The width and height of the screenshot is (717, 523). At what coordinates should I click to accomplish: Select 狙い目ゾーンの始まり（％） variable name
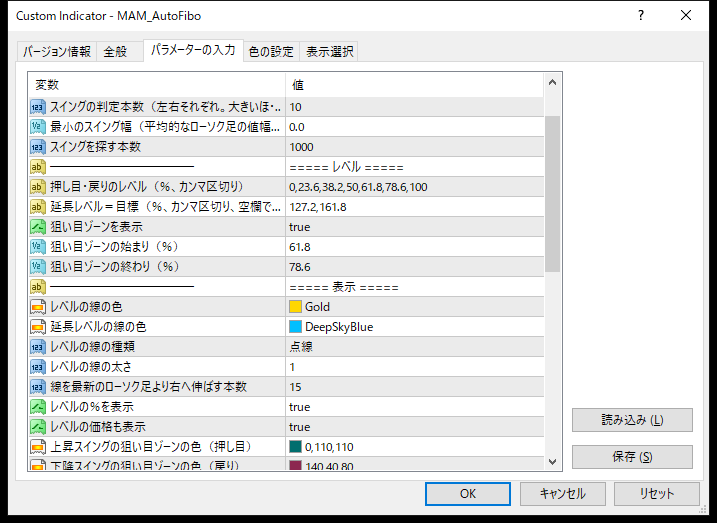(115, 247)
